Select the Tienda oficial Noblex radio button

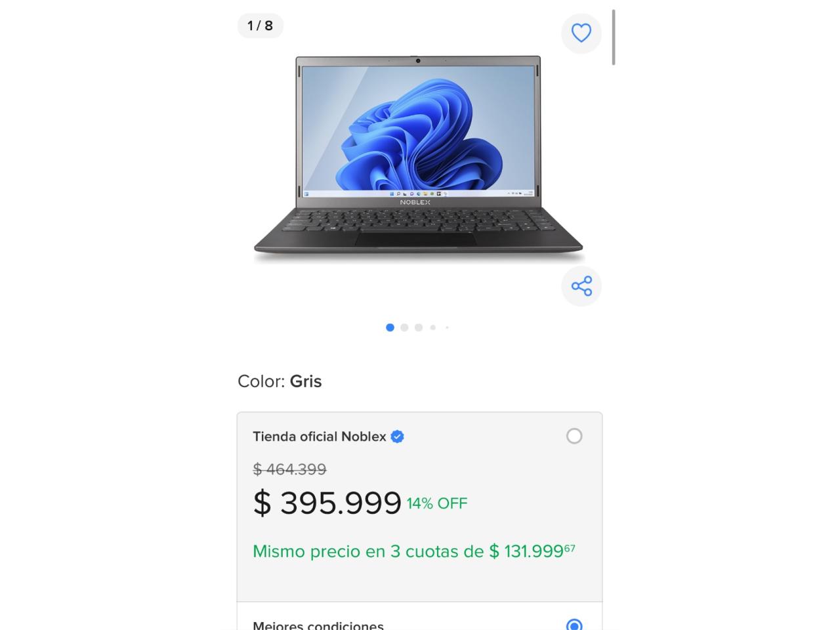tap(574, 436)
